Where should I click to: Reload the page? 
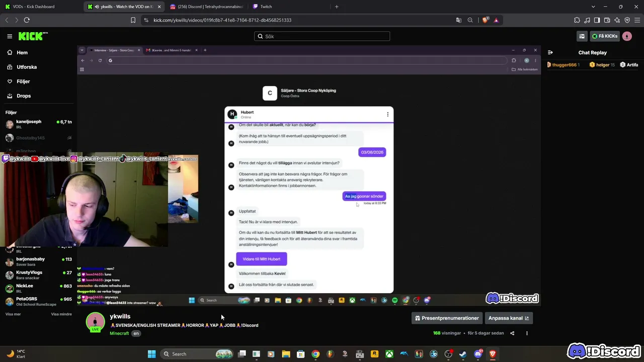[x=27, y=20]
